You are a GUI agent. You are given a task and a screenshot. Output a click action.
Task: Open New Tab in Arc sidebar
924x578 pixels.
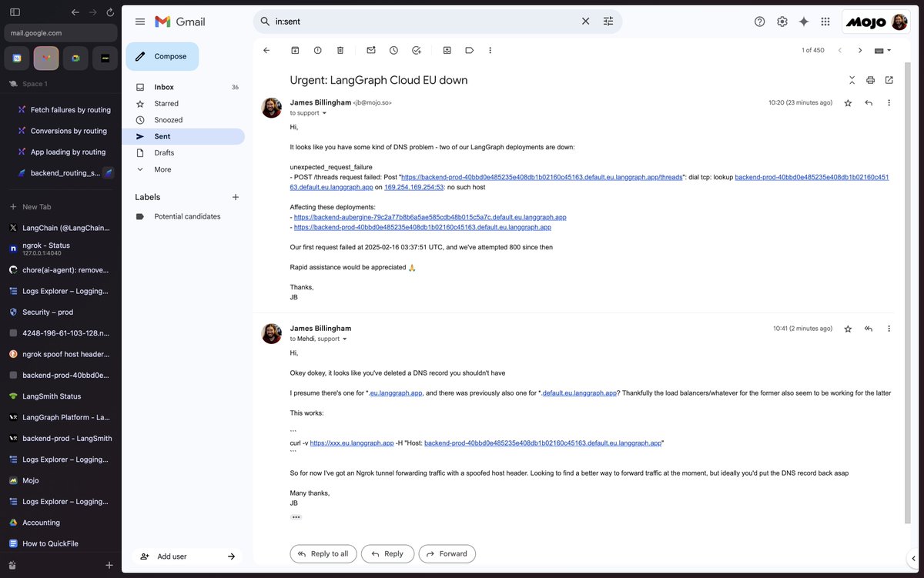point(61,207)
